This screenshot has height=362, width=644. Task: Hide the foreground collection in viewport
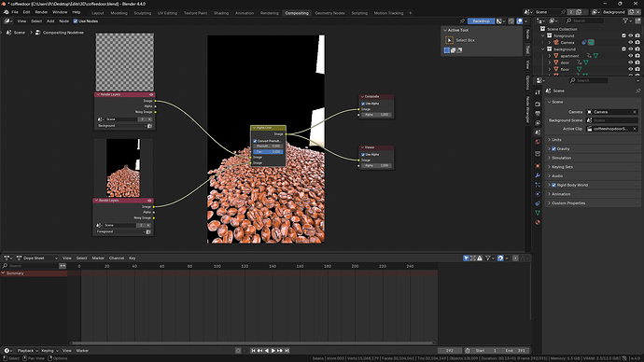coord(630,35)
